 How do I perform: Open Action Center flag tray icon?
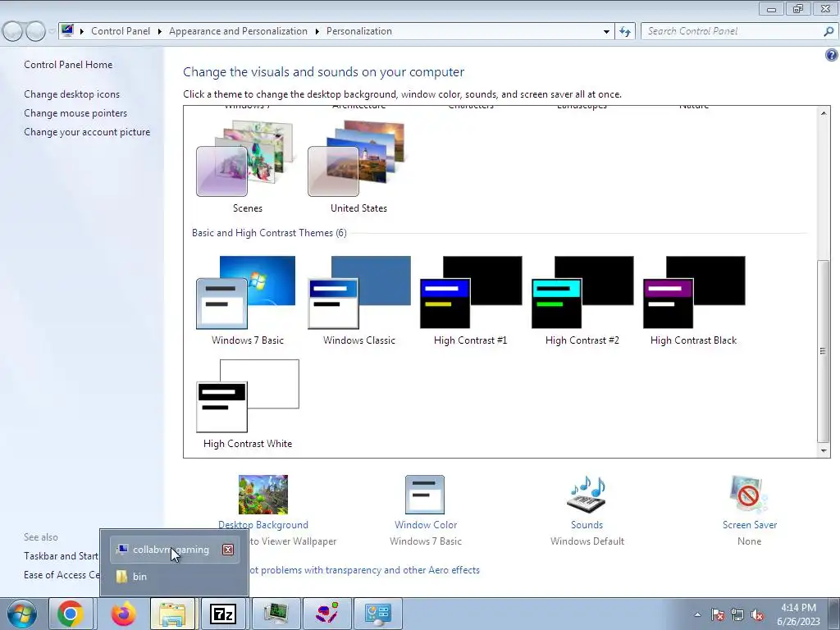click(718, 615)
